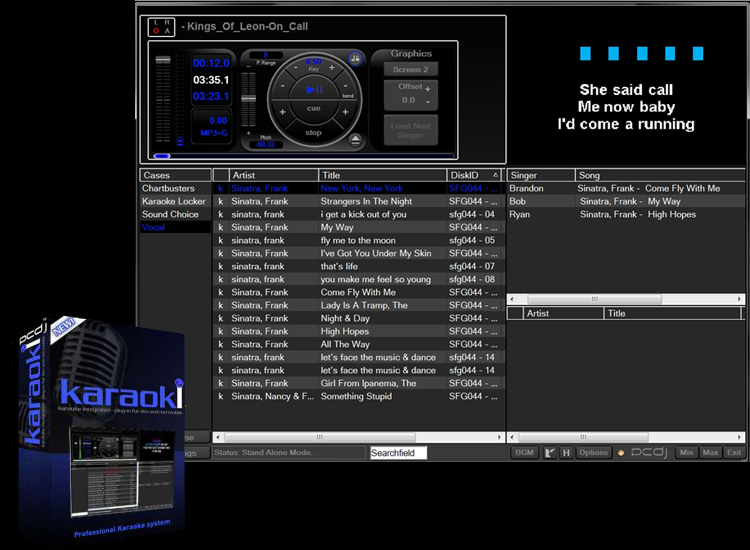Click the Singer column header
Screen dimensions: 750x550
[x=541, y=175]
